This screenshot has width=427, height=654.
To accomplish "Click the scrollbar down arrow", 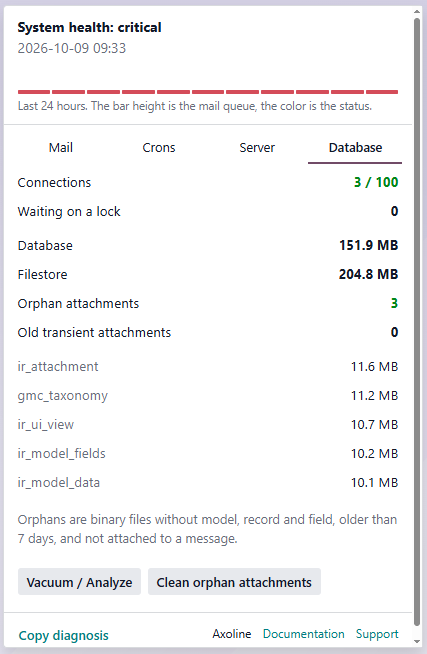I will [417, 642].
